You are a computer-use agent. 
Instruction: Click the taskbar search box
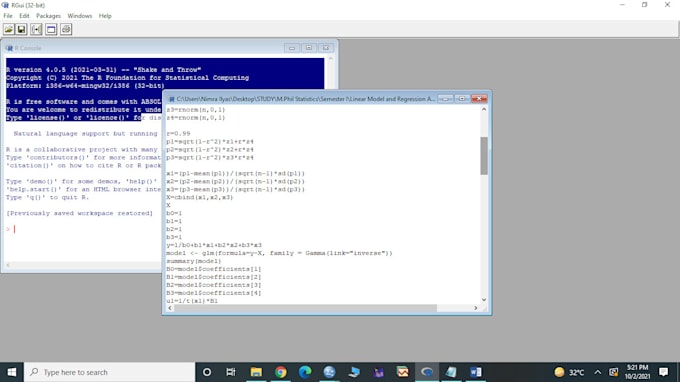pos(109,372)
